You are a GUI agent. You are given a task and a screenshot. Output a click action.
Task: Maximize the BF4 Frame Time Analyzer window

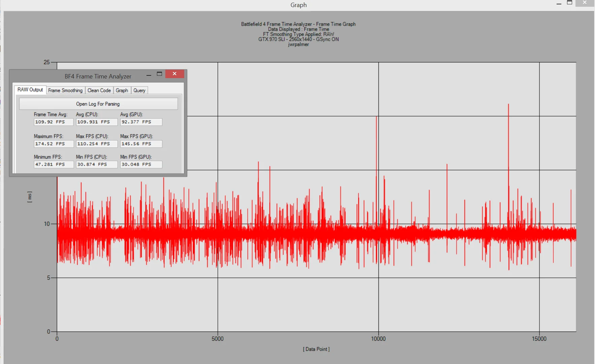tap(160, 74)
